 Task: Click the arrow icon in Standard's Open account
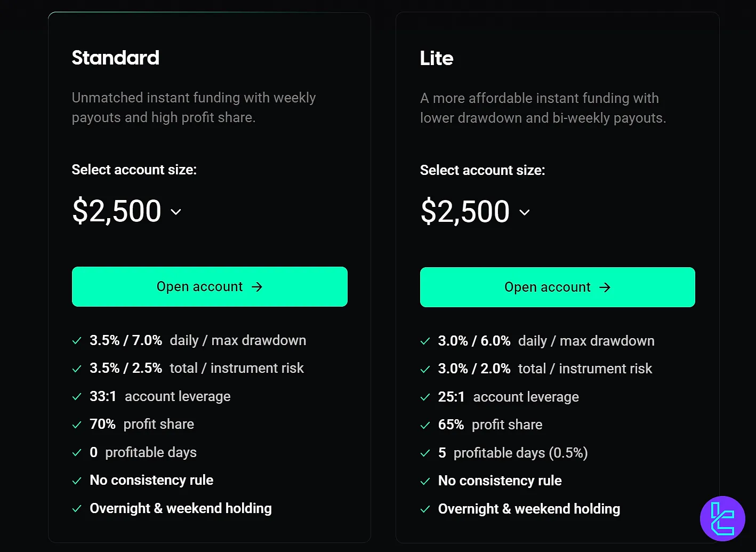point(257,287)
